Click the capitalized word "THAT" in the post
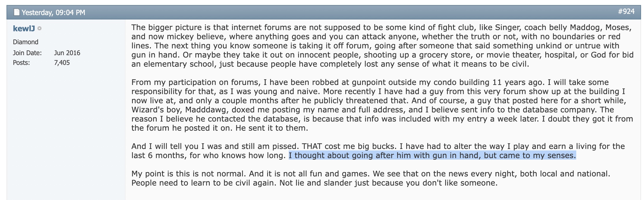The width and height of the screenshot is (644, 200). tap(312, 146)
